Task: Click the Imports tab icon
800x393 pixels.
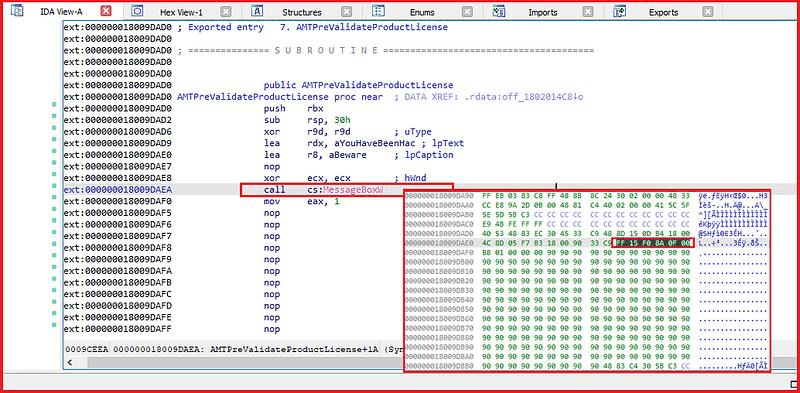Action: point(498,11)
